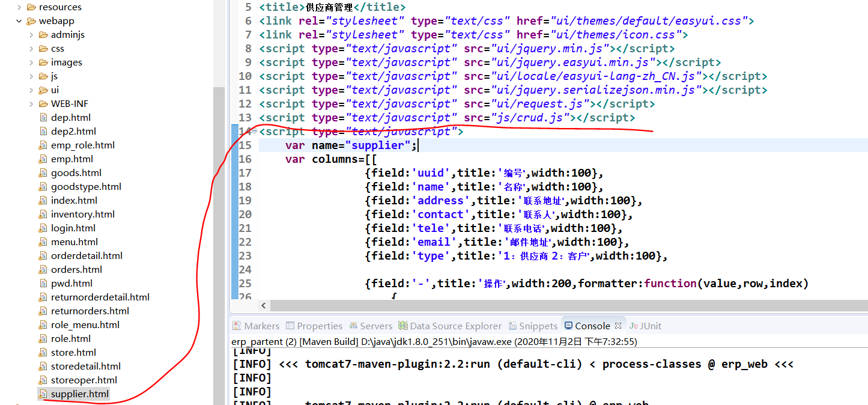Screen dimensions: 868x405
Task: Open emp.html file
Action: [x=72, y=159]
